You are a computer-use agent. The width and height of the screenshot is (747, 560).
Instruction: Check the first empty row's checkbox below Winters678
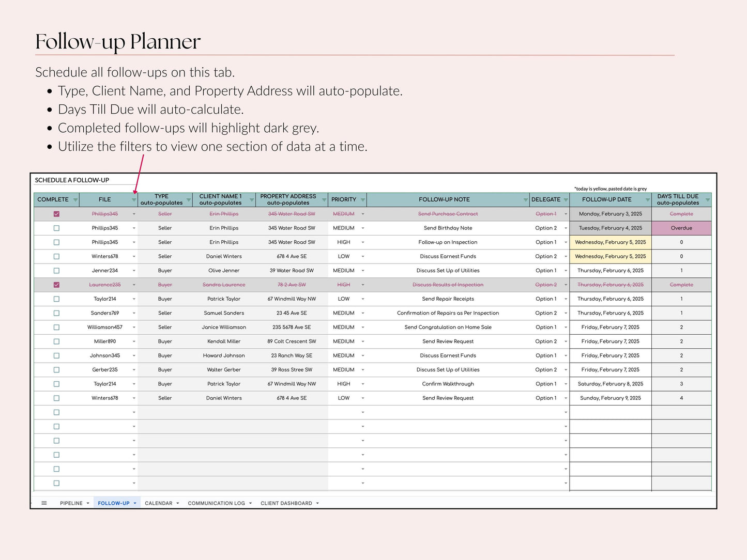[x=56, y=412]
